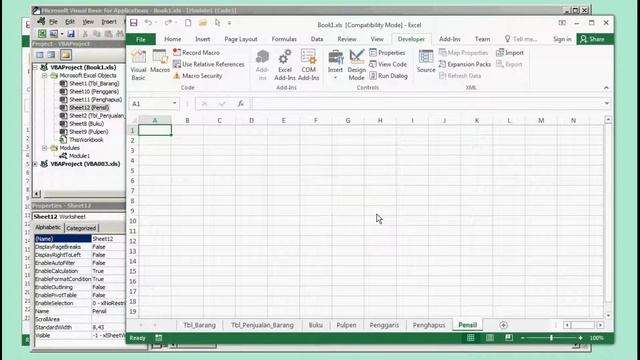Screen dimensions: 640x360
Task: Switch to Normal view in status bar
Action: (471, 338)
